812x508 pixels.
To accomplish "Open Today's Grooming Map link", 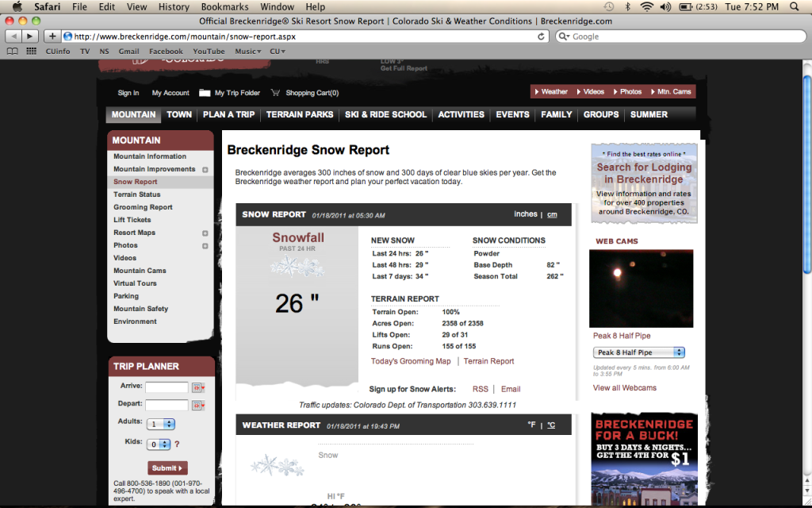I will (x=411, y=361).
